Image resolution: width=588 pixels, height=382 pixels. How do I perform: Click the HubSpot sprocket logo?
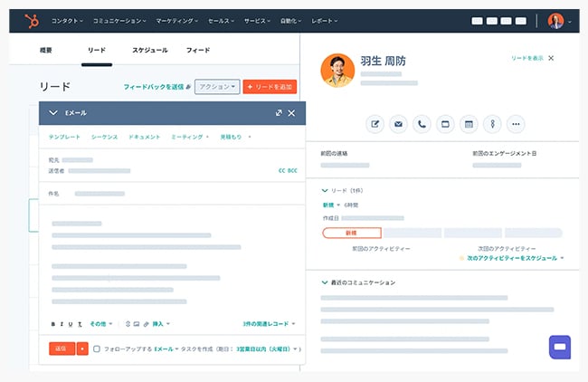tap(32, 21)
